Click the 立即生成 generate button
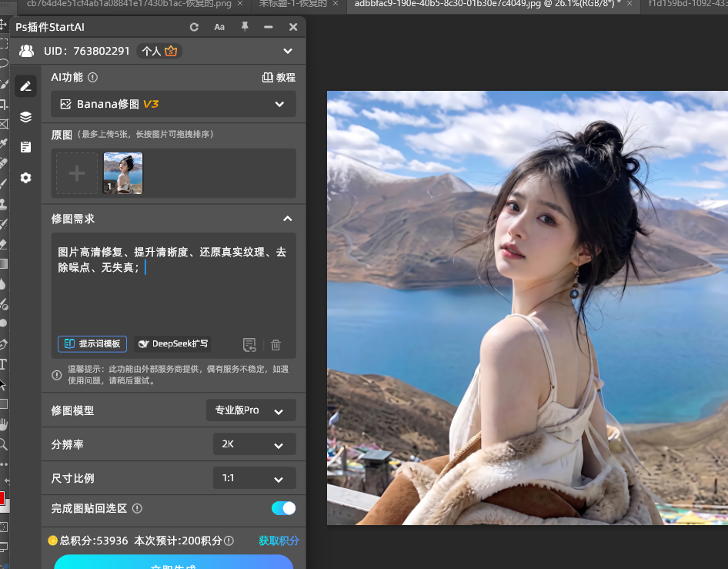This screenshot has height=569, width=728. coord(174,563)
